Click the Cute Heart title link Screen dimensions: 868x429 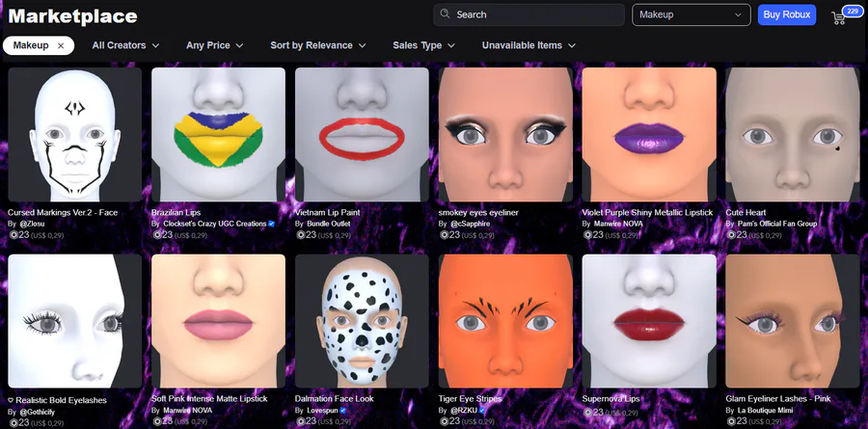pos(746,212)
